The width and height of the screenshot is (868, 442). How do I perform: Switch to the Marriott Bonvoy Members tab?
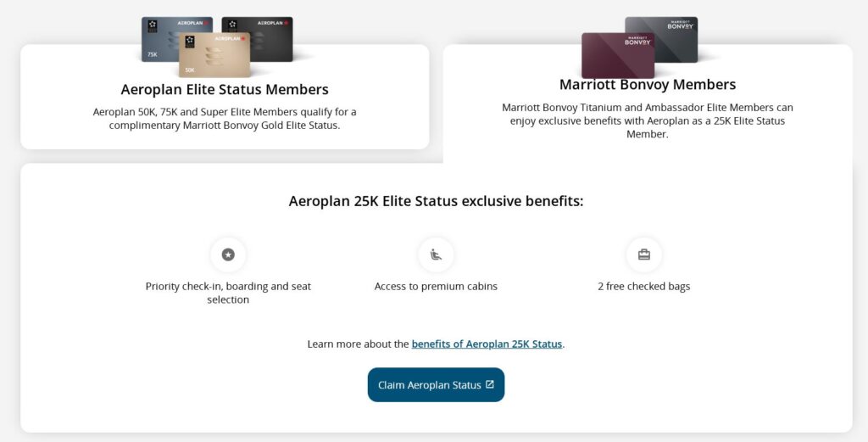point(648,85)
